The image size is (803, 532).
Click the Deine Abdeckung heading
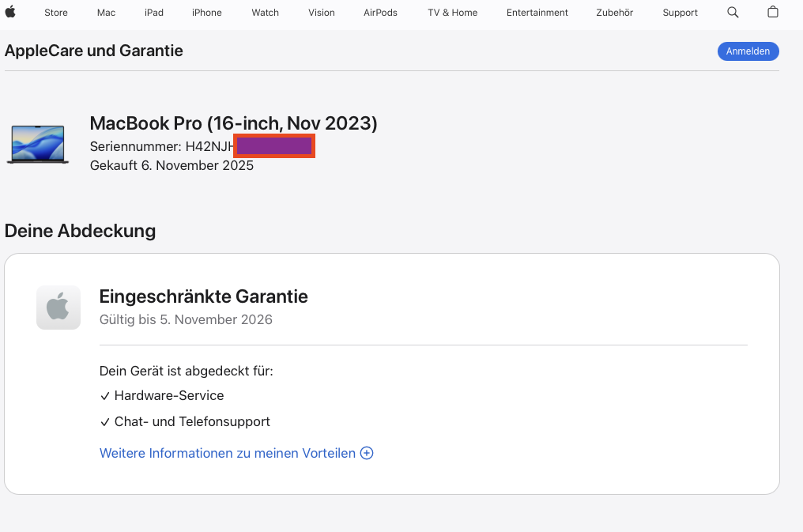pyautogui.click(x=80, y=231)
